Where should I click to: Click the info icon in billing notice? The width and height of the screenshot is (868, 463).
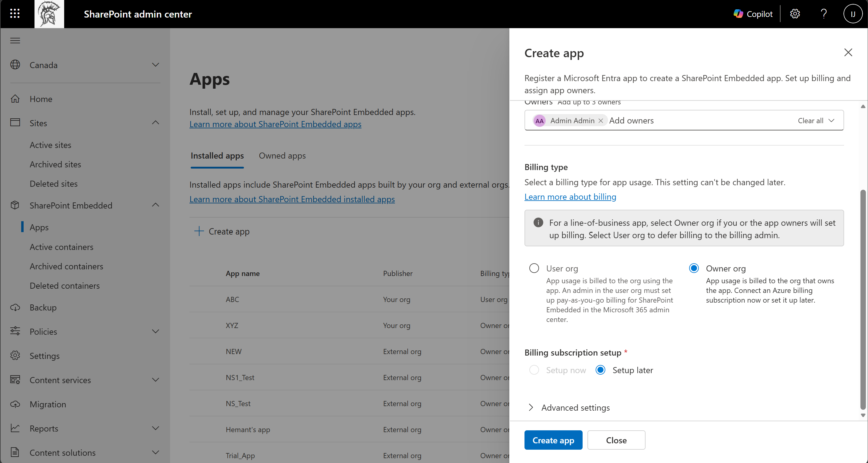(x=538, y=222)
